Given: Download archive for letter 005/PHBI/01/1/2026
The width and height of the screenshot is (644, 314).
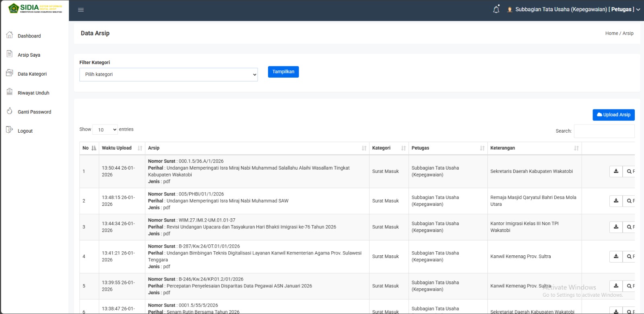Looking at the screenshot, I should click(x=616, y=201).
